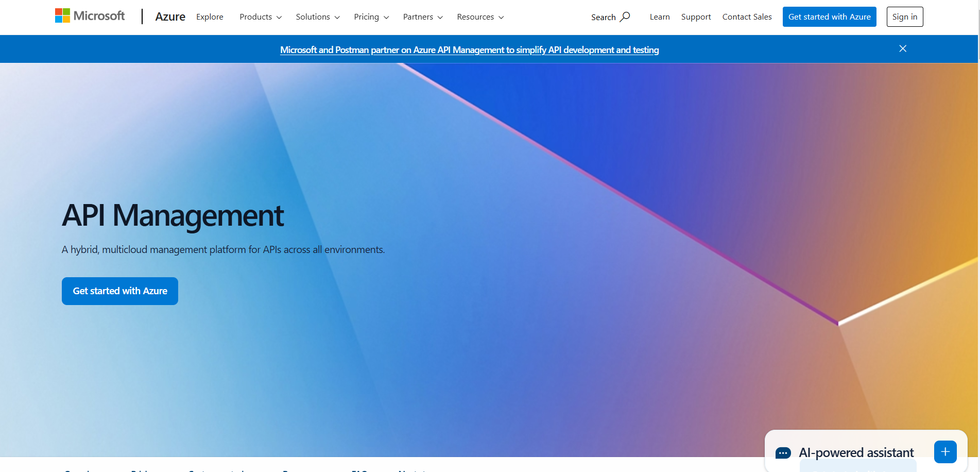Click the hero Get started with Azure button
This screenshot has width=980, height=472.
(x=120, y=291)
